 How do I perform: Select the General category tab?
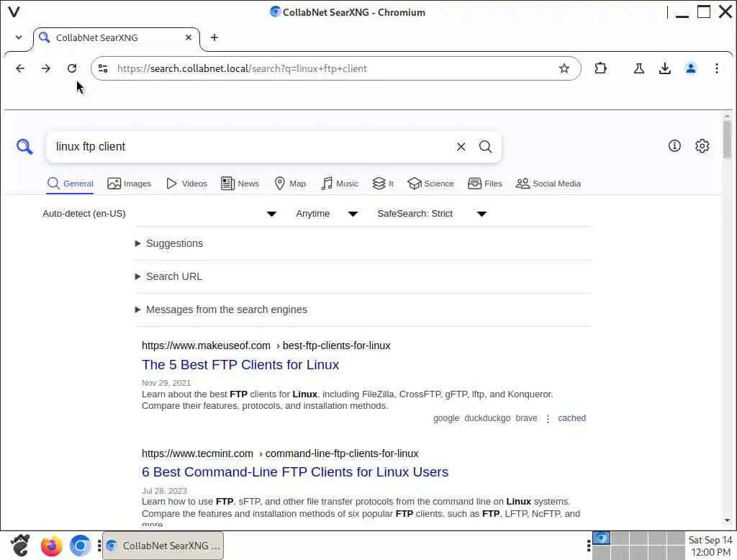pos(71,184)
